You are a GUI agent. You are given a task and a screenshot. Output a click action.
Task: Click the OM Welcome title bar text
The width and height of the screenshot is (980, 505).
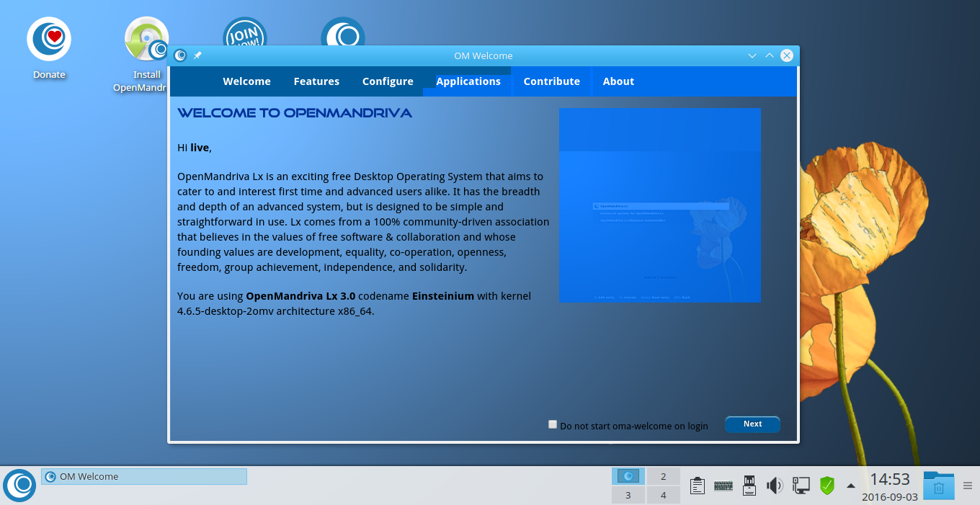coord(483,55)
